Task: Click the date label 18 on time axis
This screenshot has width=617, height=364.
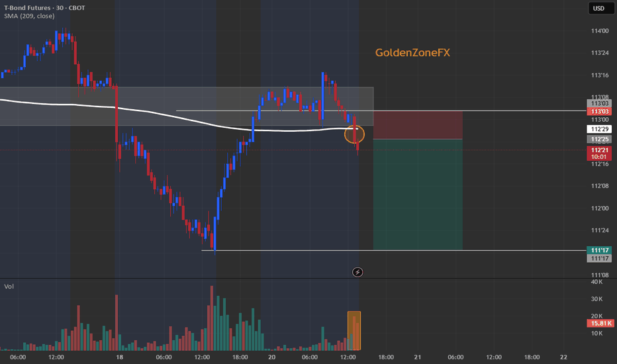Action: tap(120, 357)
